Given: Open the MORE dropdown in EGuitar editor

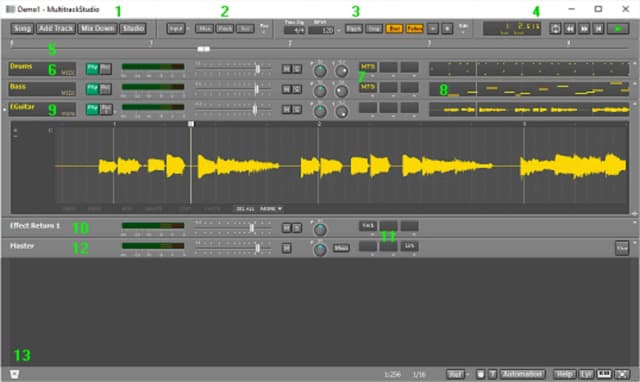Looking at the screenshot, I should tap(271, 209).
